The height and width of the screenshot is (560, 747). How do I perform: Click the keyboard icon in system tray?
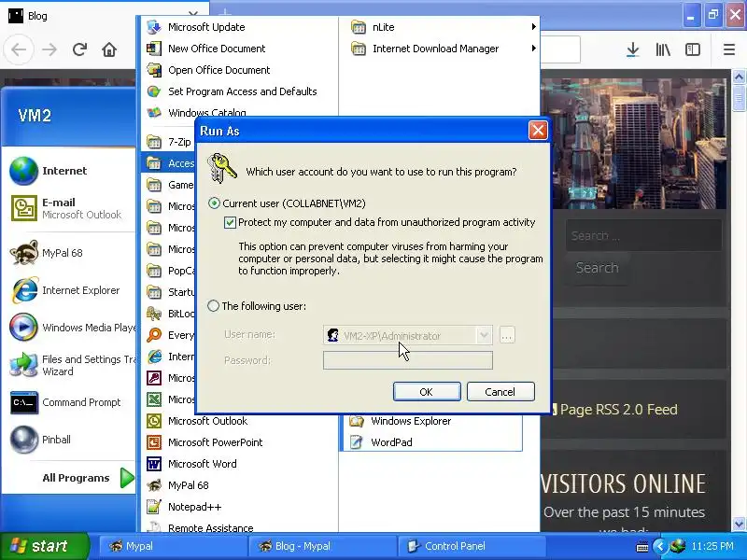[642, 547]
